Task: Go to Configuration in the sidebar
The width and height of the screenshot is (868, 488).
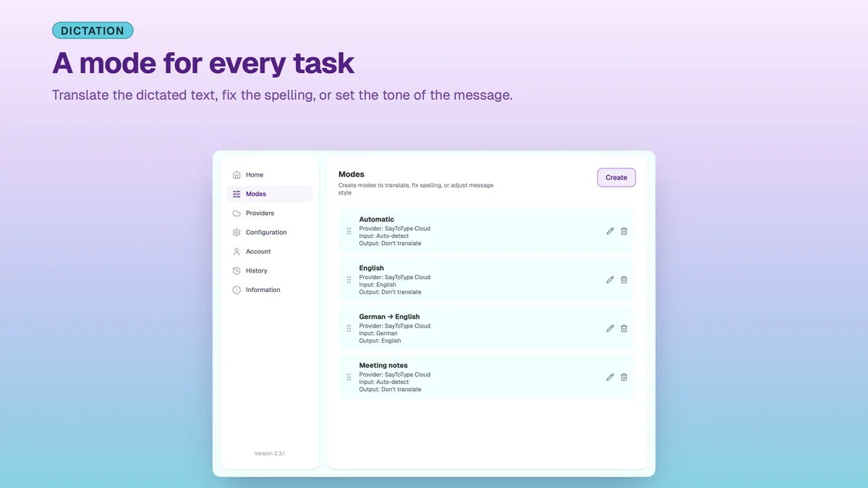Action: click(x=269, y=232)
